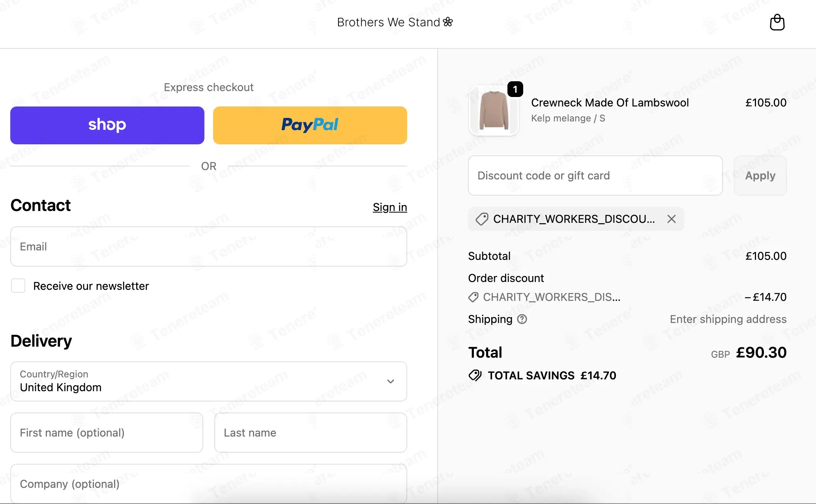Click the Discount code or gift card field
This screenshot has height=504, width=816.
(595, 175)
